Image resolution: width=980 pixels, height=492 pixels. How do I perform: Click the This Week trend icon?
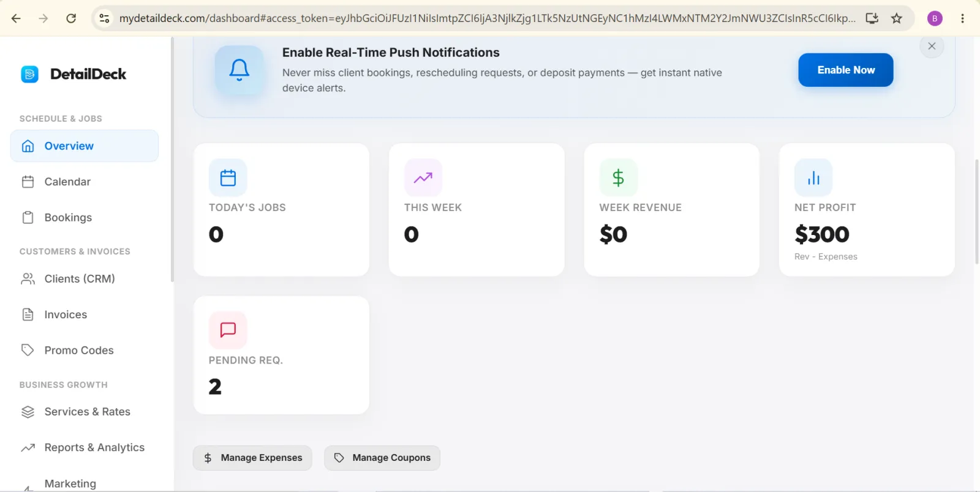coord(423,177)
